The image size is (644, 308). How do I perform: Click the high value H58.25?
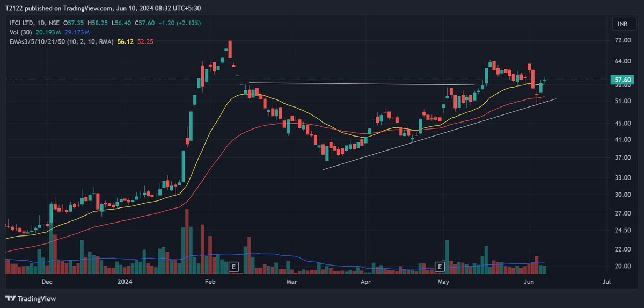pos(97,24)
